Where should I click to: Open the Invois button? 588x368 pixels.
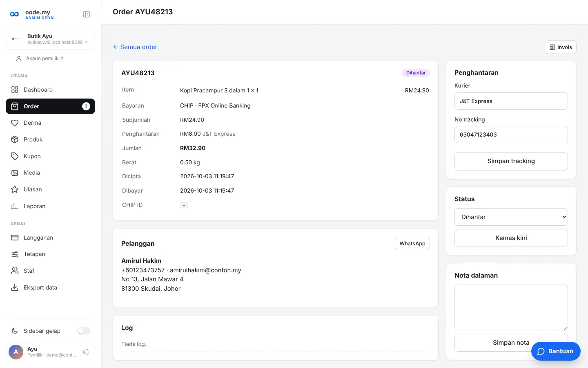561,47
